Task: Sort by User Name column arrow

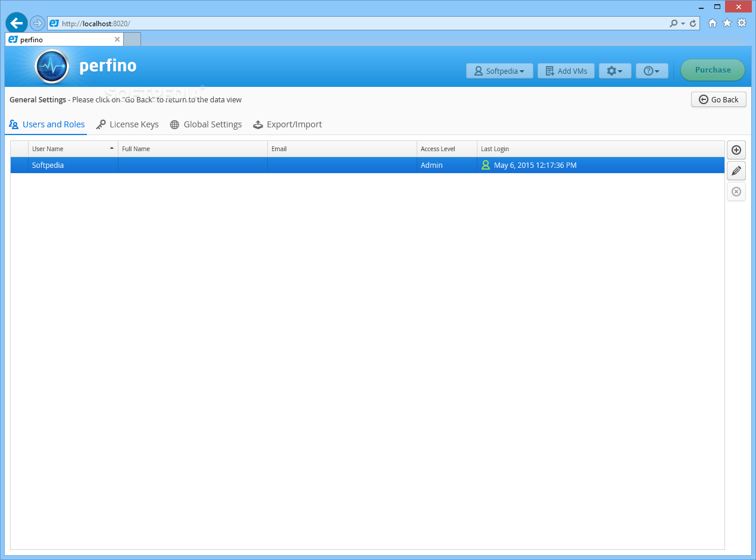Action: coord(111,148)
